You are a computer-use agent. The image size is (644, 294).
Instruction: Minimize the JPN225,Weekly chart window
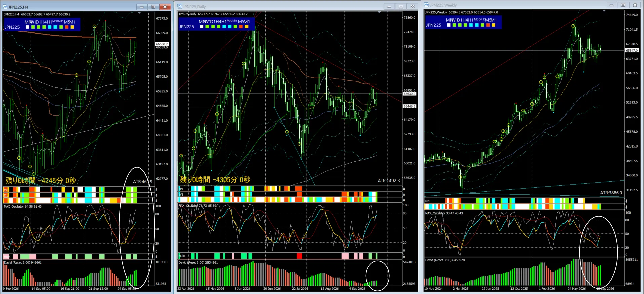(611, 5)
